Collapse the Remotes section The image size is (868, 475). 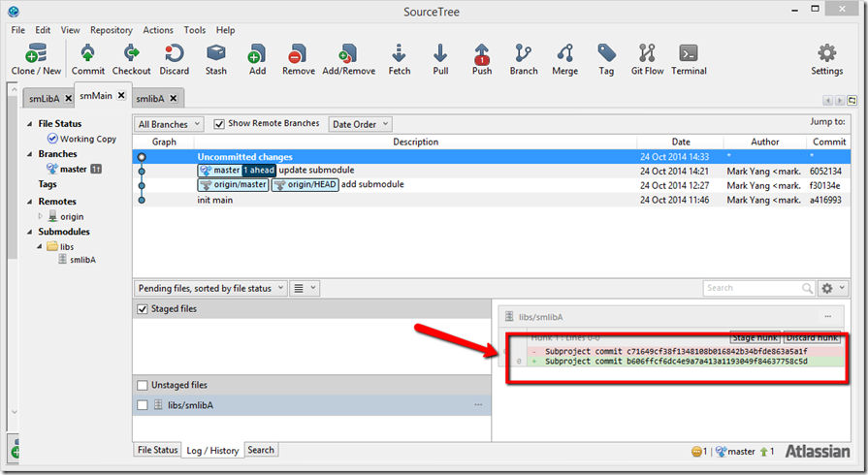pos(29,202)
